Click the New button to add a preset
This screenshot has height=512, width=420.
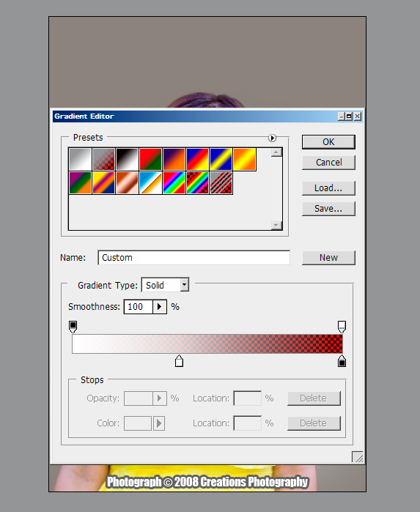pos(328,258)
